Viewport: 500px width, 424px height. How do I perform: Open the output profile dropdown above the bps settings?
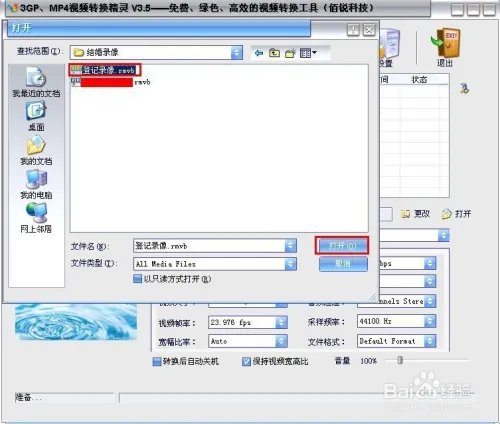444,235
